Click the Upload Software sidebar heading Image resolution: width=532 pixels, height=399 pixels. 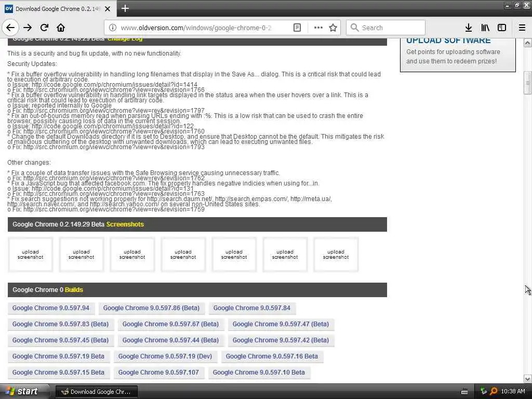tap(448, 41)
